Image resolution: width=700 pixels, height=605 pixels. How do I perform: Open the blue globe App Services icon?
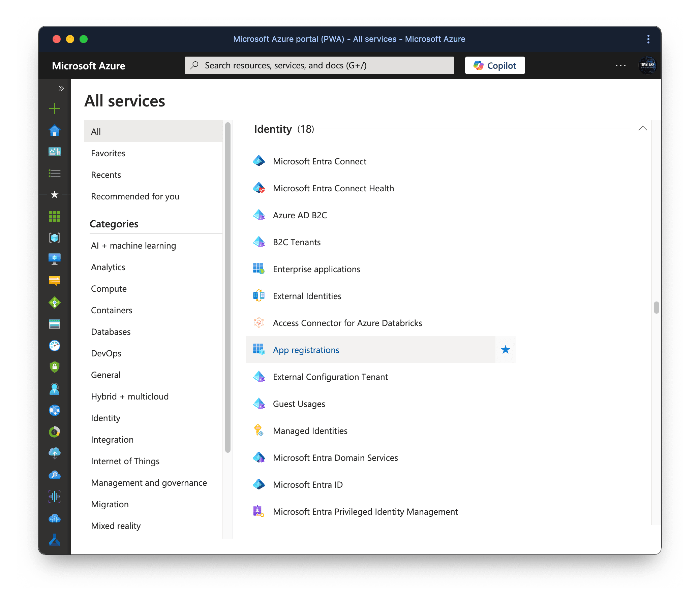(x=54, y=411)
